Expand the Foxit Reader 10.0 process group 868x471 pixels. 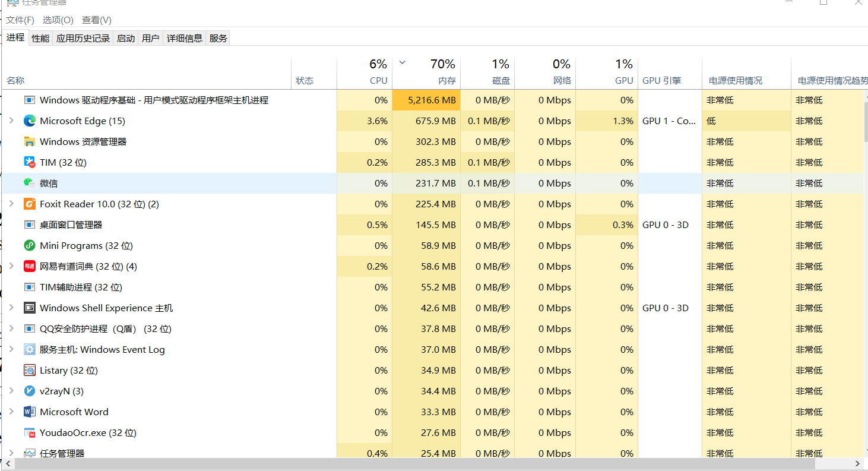11,204
